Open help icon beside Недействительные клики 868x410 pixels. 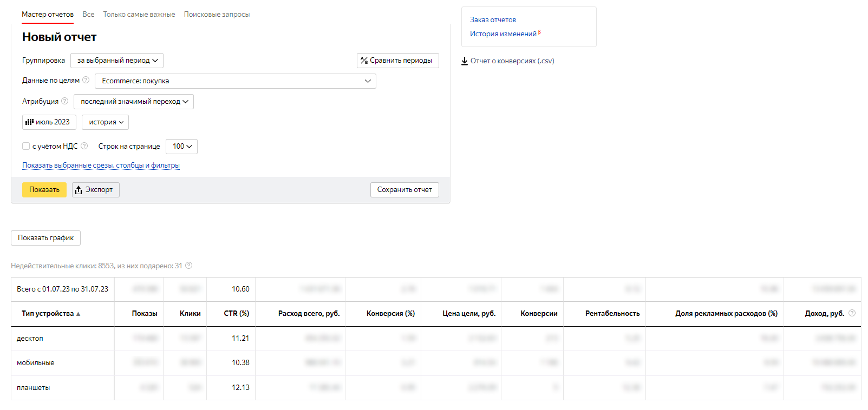coord(189,266)
